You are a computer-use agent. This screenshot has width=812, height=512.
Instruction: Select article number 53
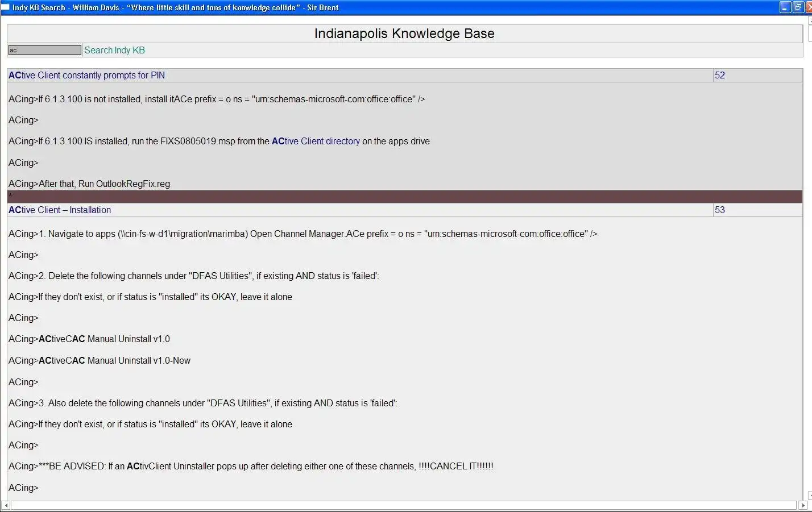click(x=719, y=210)
